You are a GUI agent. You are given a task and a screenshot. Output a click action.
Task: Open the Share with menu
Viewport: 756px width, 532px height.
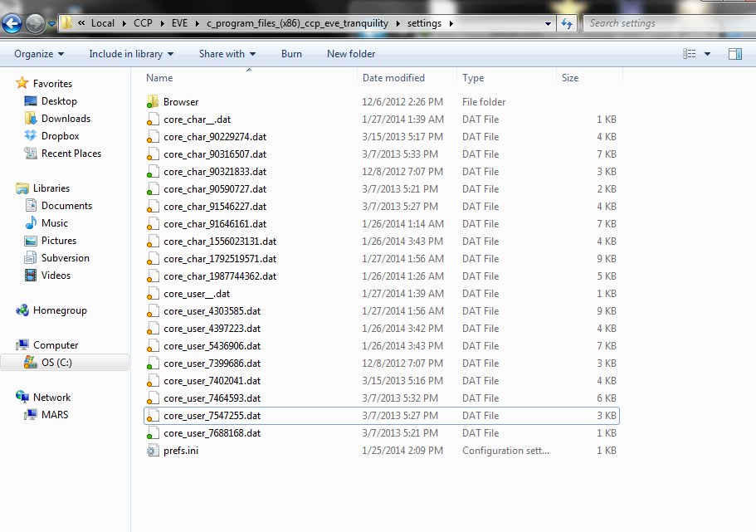point(227,54)
